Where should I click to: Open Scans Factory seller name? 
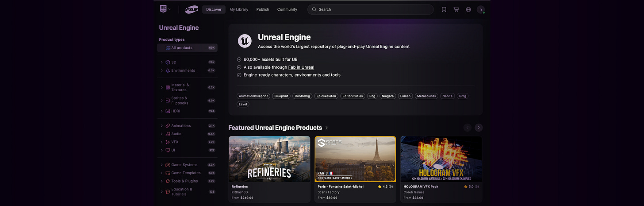click(x=329, y=192)
